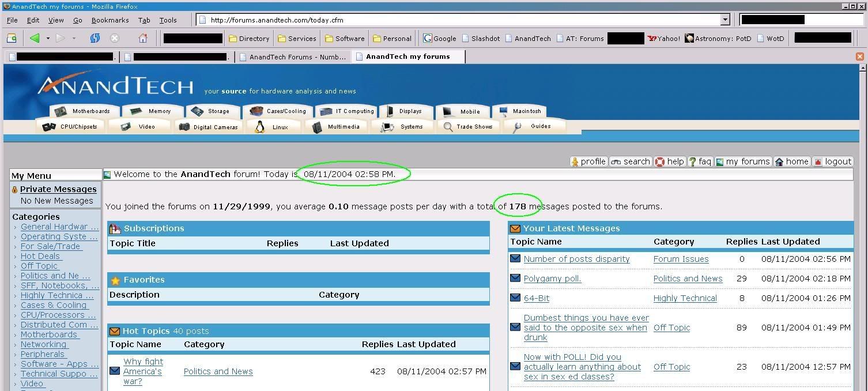Open the Linux penguin section tab
The width and height of the screenshot is (868, 391).
tap(274, 127)
